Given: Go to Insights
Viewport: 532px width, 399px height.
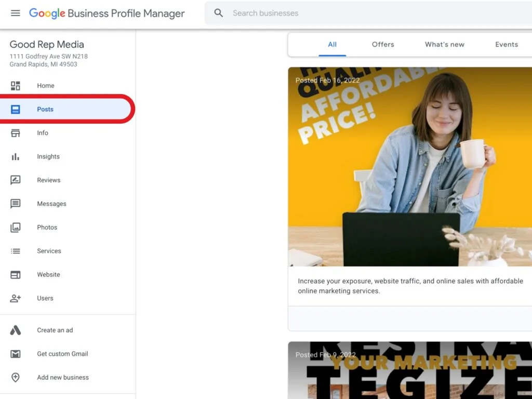Looking at the screenshot, I should [48, 157].
